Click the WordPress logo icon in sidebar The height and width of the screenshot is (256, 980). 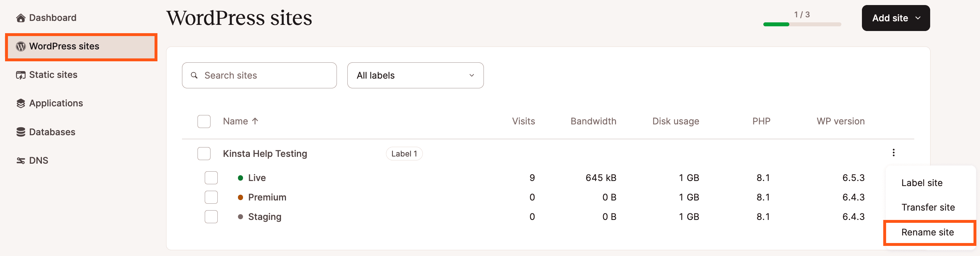coord(21,47)
